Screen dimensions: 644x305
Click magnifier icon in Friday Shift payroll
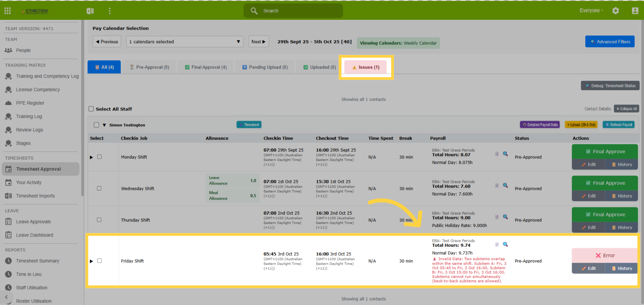505,244
